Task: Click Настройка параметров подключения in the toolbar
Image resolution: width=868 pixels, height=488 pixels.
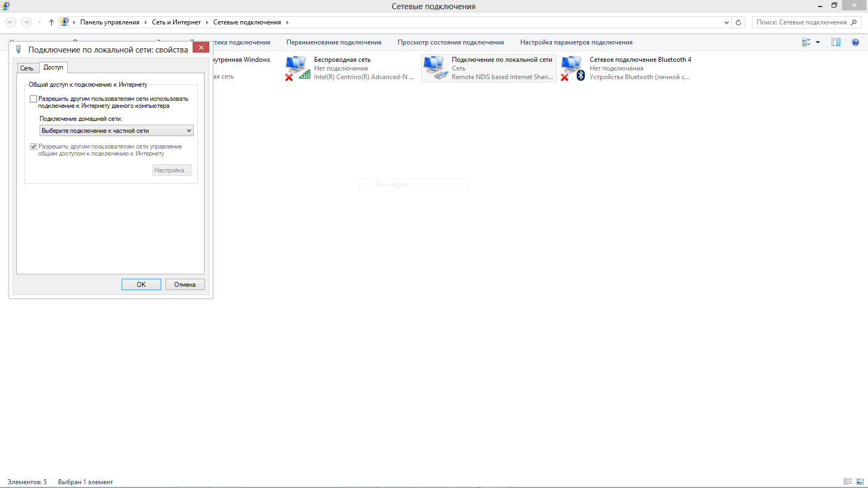Action: pyautogui.click(x=576, y=42)
